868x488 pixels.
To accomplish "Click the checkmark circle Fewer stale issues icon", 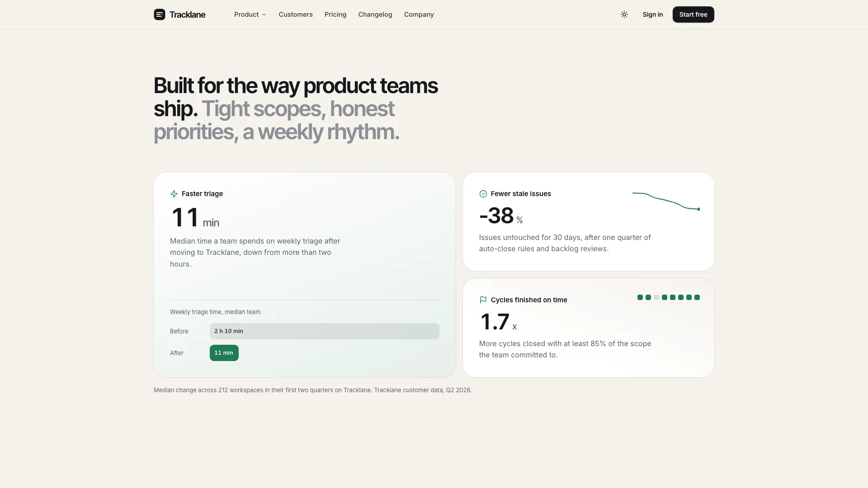I will [483, 194].
